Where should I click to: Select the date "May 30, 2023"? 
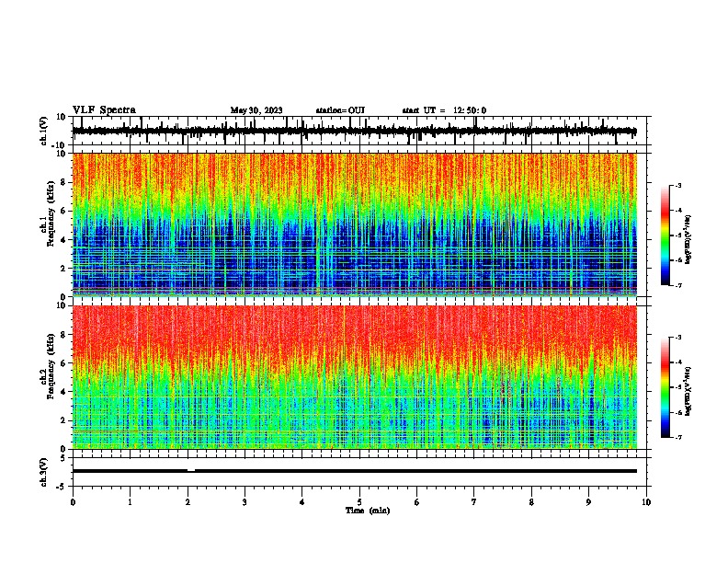tap(256, 110)
